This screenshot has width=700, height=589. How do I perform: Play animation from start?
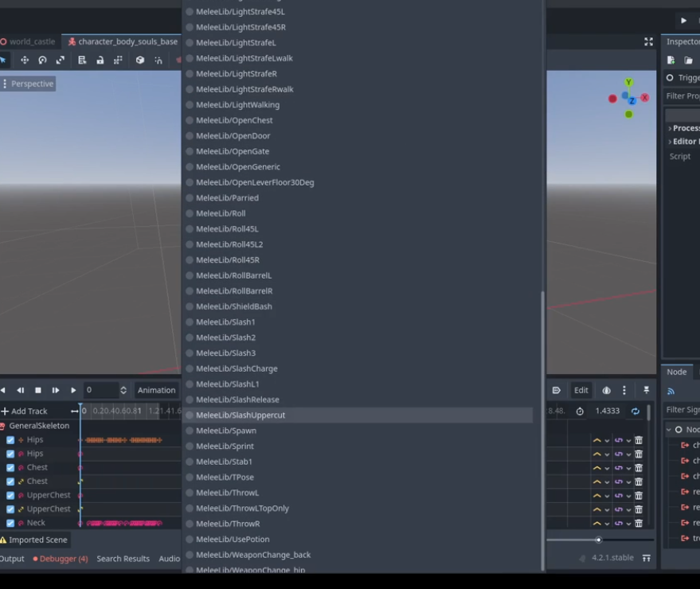tap(56, 391)
